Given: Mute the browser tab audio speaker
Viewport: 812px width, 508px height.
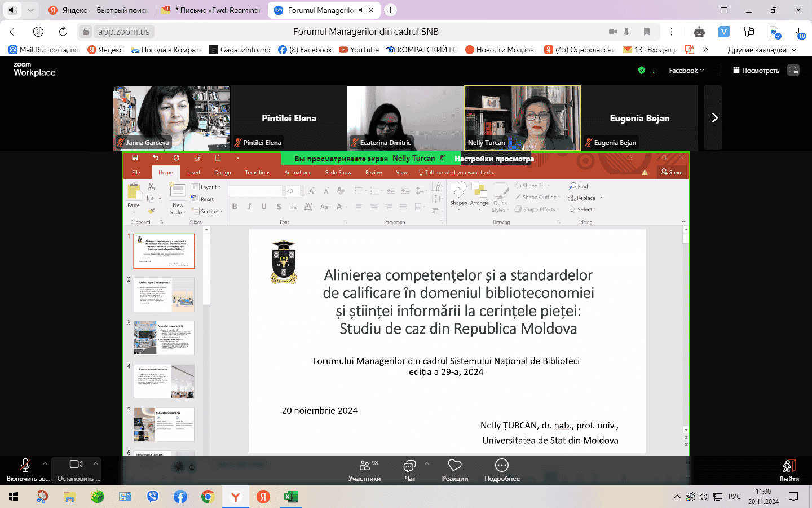Looking at the screenshot, I should tap(12, 10).
